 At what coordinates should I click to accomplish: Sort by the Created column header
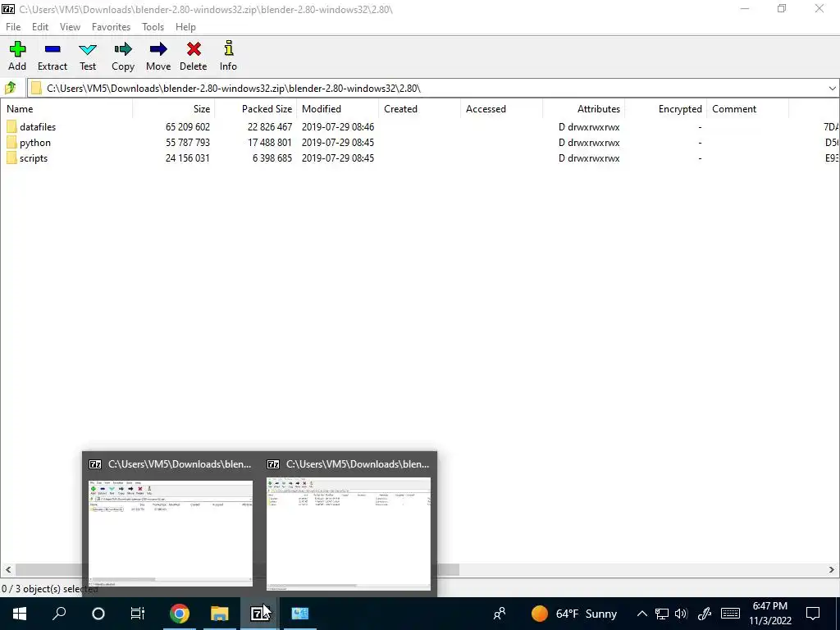(x=419, y=109)
